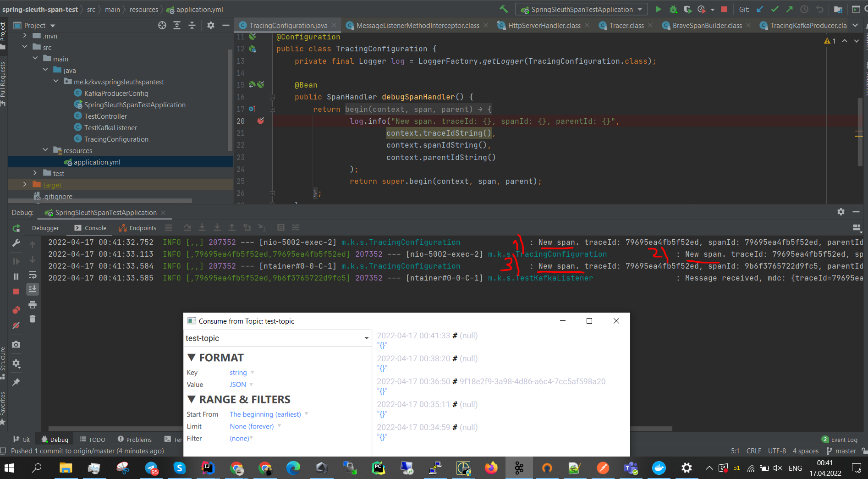Rerun debug session with the green rerun icon
Viewport: 868px width, 479px height.
point(16,228)
